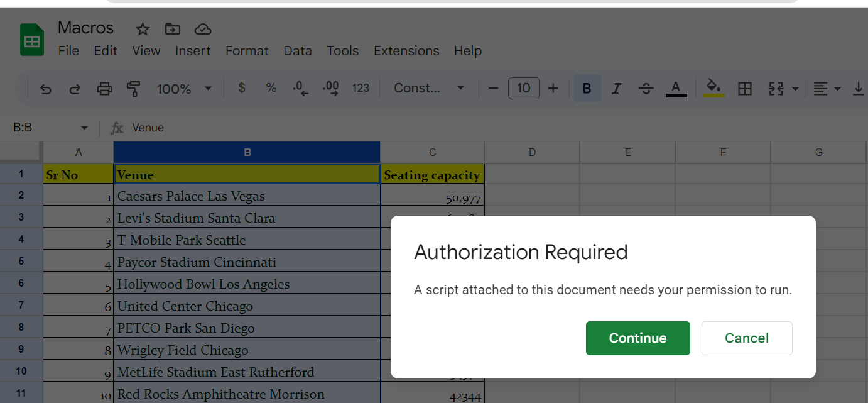This screenshot has width=868, height=403.
Task: Format as currency with dollar icon
Action: [242, 88]
